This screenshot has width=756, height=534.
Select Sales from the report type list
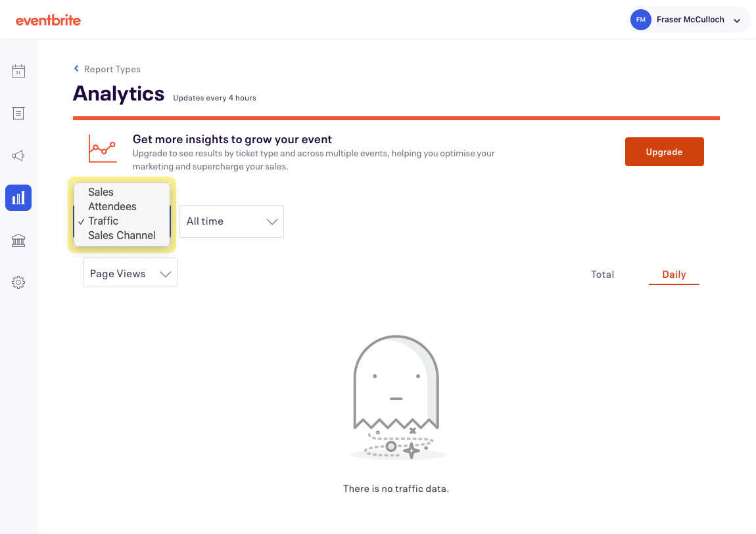click(100, 192)
